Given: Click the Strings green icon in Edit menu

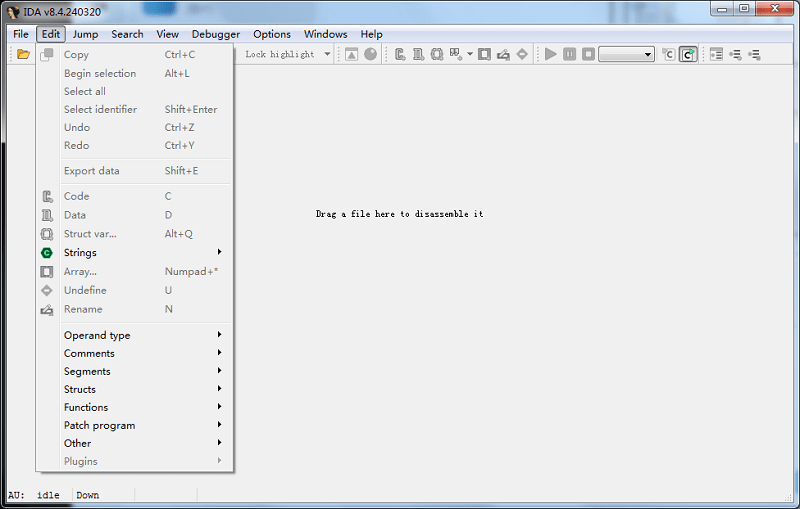Looking at the screenshot, I should coord(46,253).
